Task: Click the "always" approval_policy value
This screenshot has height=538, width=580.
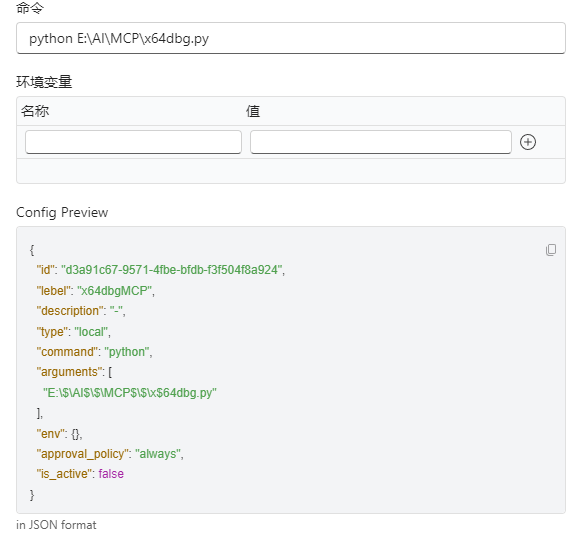Action: click(x=158, y=454)
